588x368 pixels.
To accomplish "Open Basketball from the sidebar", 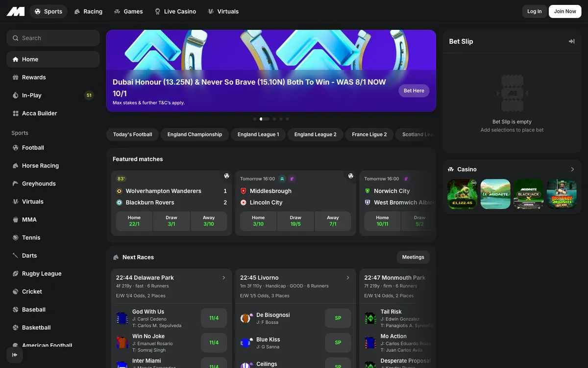I will pos(53,328).
